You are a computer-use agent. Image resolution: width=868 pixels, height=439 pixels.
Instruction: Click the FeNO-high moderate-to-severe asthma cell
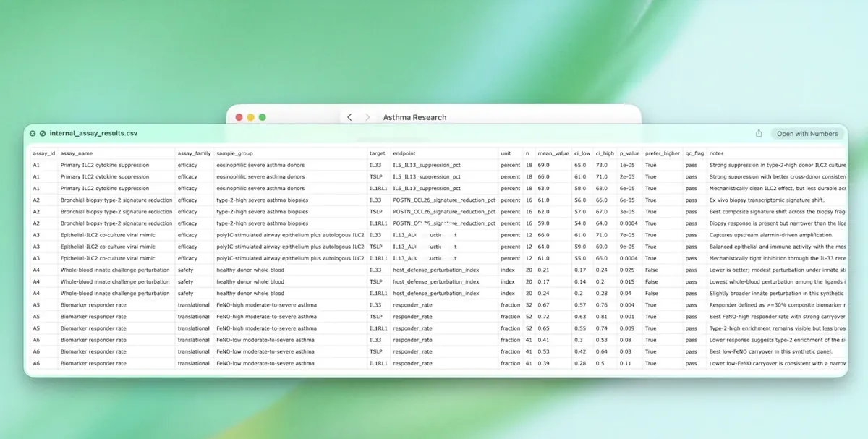point(268,304)
